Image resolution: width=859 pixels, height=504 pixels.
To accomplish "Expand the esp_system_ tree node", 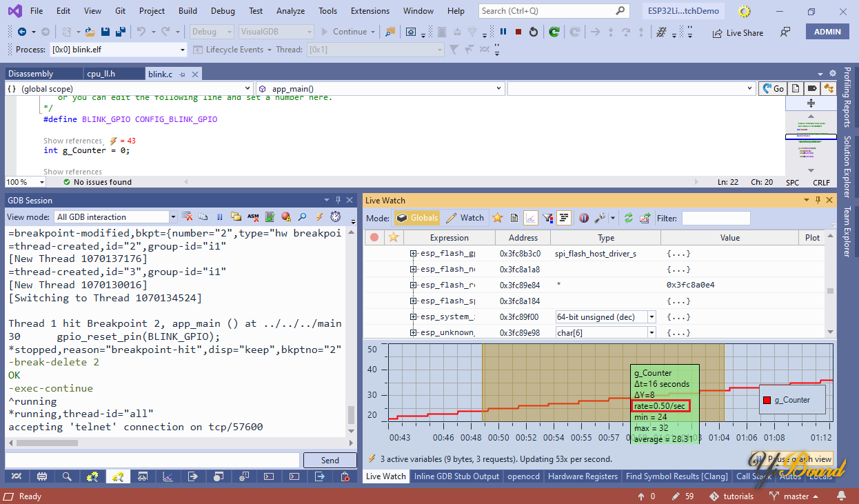I will (414, 317).
